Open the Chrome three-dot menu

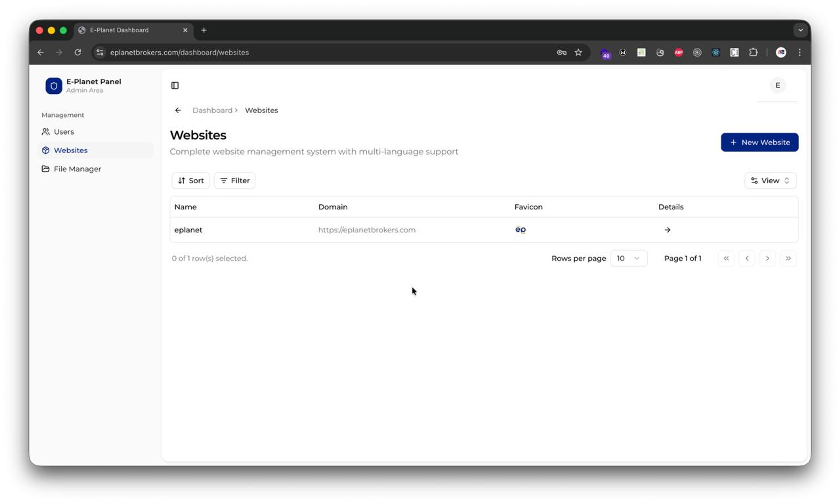800,52
